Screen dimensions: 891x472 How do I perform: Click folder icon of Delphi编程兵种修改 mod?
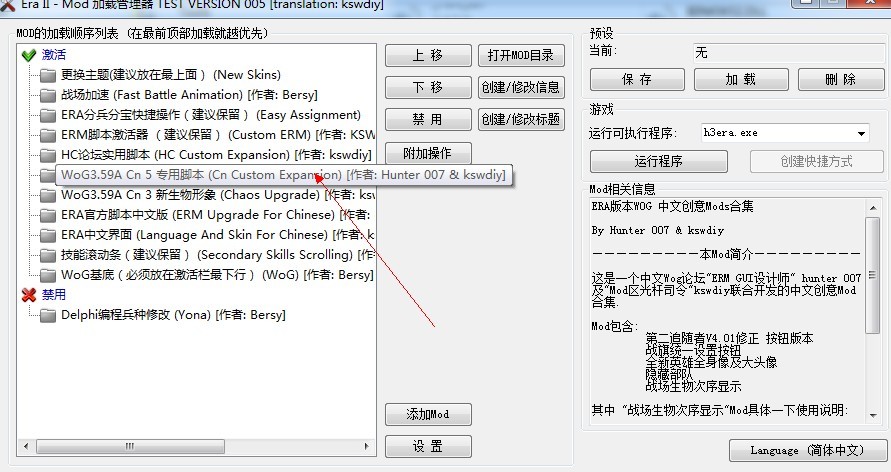click(x=48, y=315)
